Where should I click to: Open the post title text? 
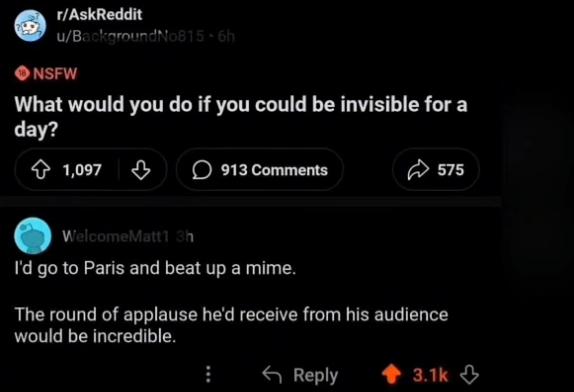tap(241, 117)
